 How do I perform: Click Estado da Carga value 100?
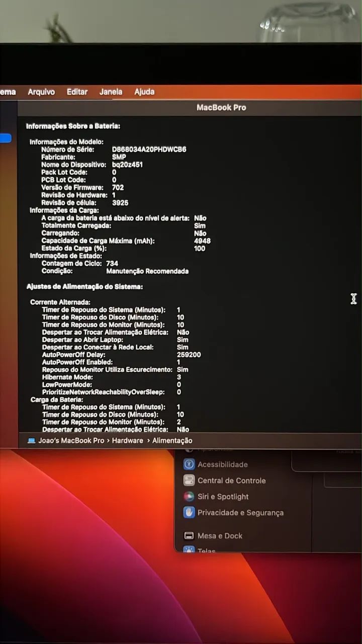pyautogui.click(x=200, y=249)
